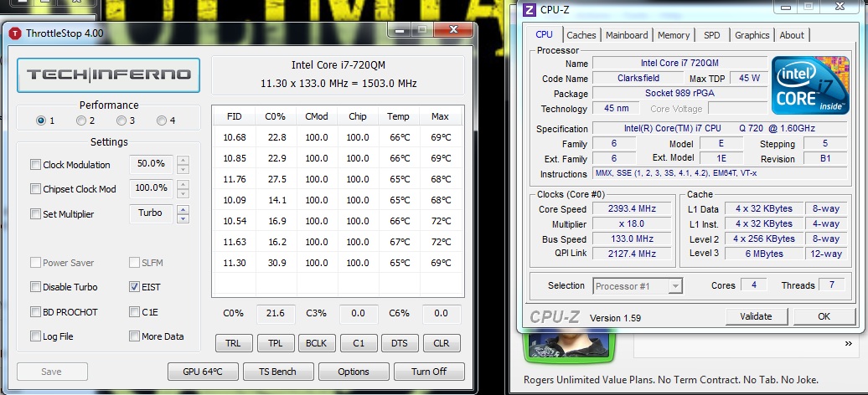This screenshot has height=395, width=868.
Task: Click the C0% 21.6 summary value box
Action: click(275, 314)
